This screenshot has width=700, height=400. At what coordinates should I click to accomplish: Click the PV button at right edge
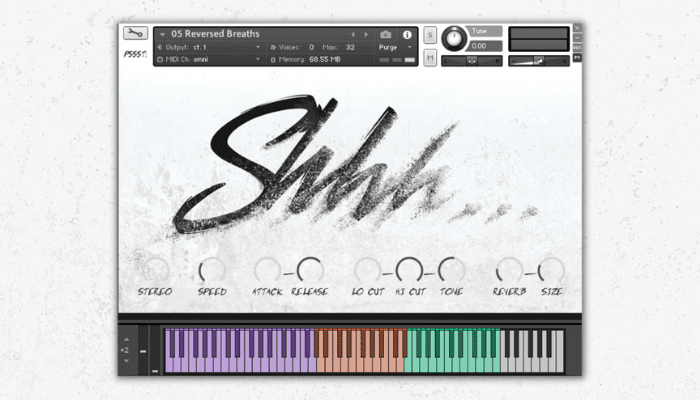point(577,58)
